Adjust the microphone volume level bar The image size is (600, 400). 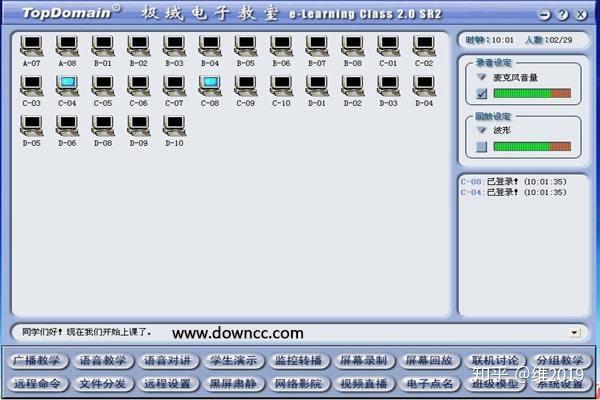(x=532, y=93)
